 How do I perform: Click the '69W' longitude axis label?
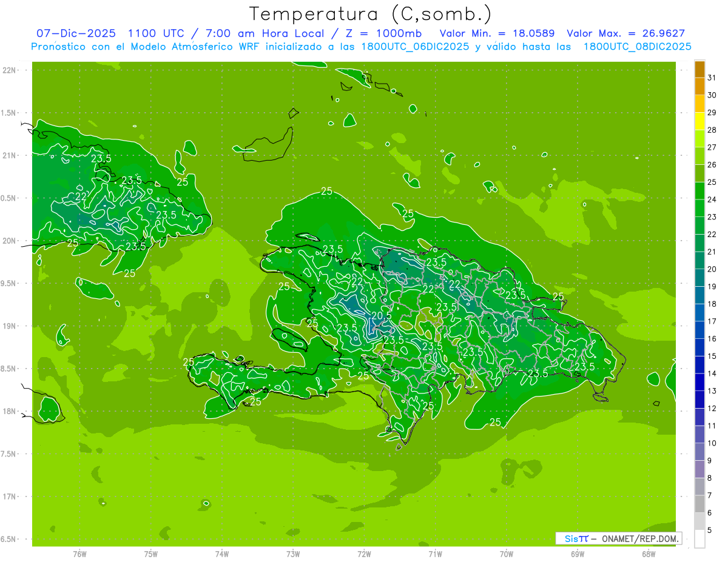coord(578,554)
